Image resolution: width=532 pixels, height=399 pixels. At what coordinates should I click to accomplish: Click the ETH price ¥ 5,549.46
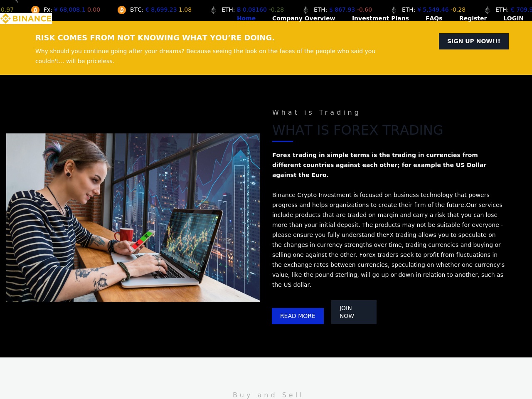pos(433,10)
